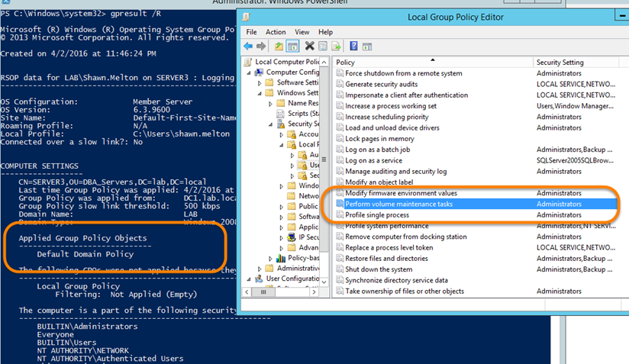Select 'Load and unload device drivers' policy
The height and width of the screenshot is (364, 629).
(x=476, y=127)
